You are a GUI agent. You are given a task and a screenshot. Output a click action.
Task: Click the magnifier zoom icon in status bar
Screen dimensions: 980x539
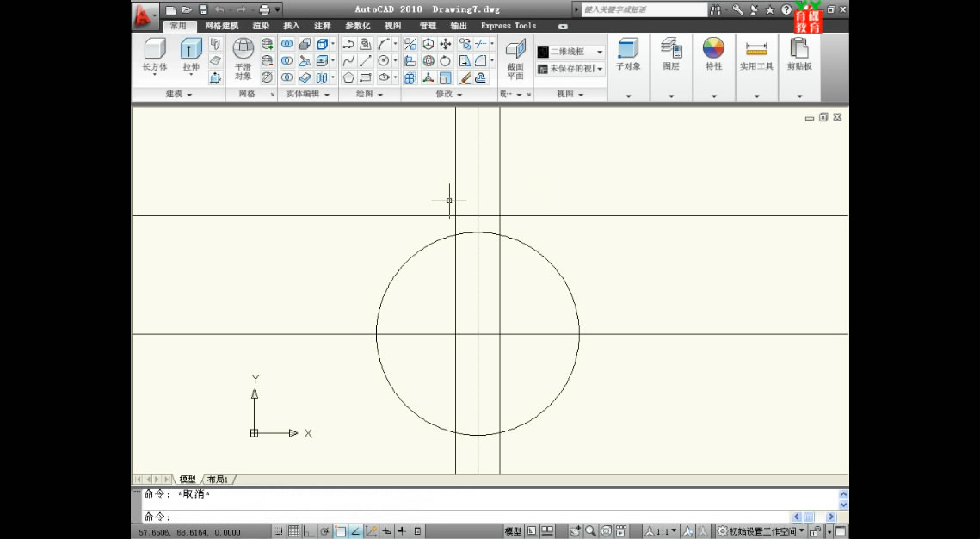coord(590,531)
